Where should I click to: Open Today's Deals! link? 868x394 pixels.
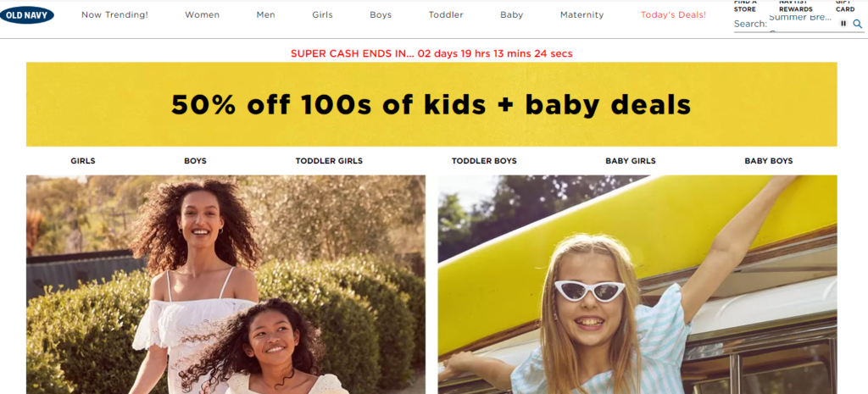coord(673,15)
